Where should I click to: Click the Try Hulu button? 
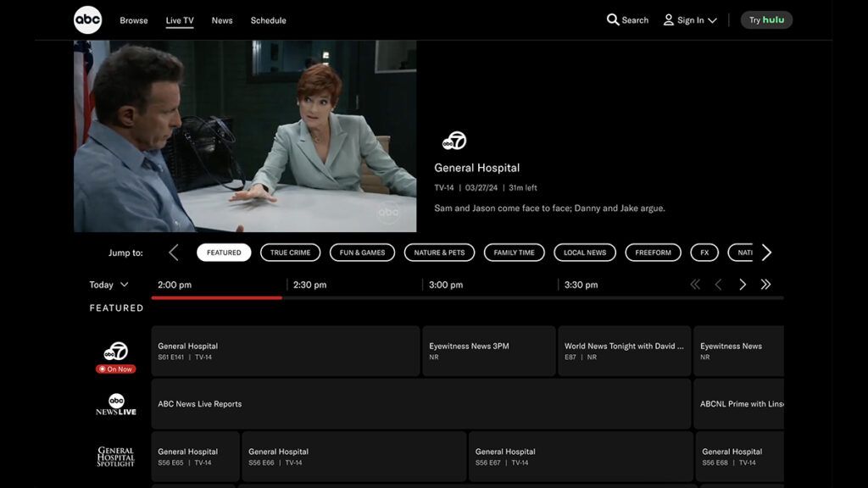click(766, 20)
